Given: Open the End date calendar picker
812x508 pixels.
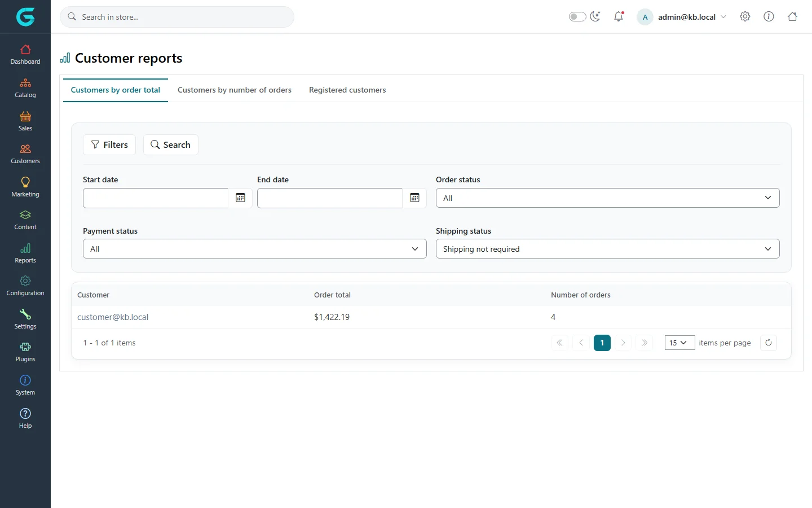Looking at the screenshot, I should tap(414, 198).
